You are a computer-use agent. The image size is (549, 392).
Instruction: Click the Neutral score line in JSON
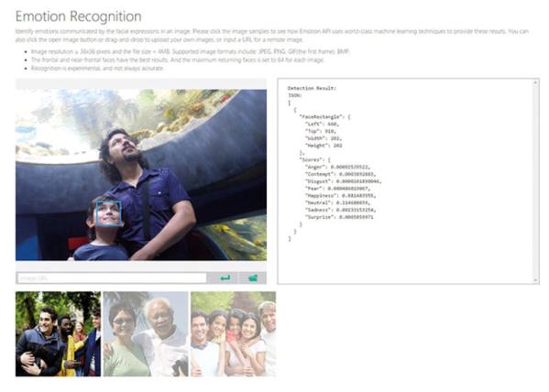337,202
